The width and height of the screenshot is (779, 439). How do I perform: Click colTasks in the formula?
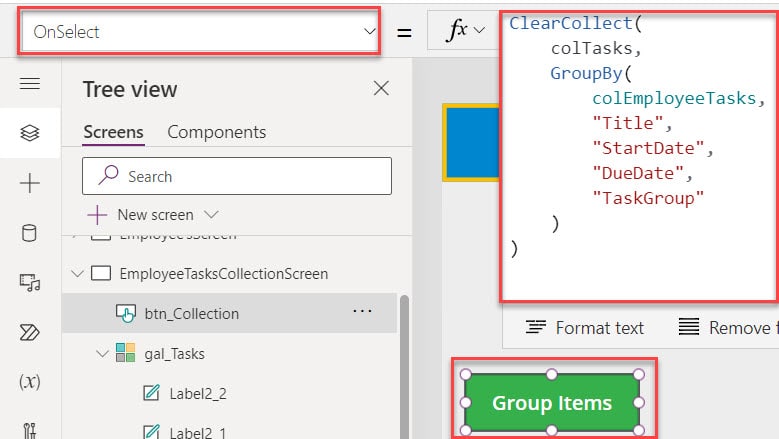tap(591, 49)
